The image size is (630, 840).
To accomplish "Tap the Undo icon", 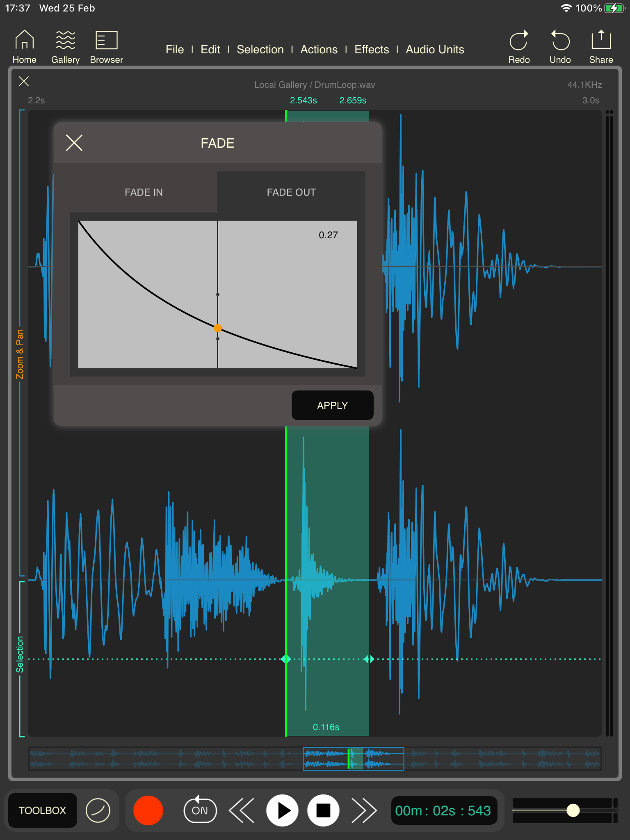I will coord(560,47).
